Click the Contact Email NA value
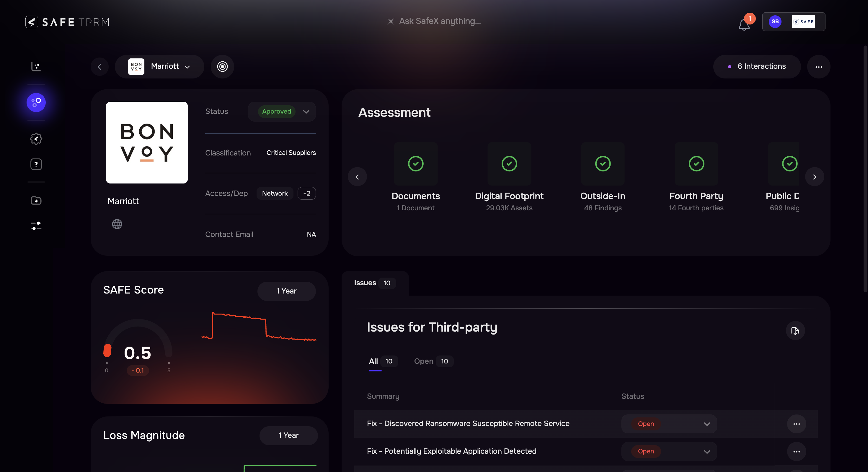 311,234
